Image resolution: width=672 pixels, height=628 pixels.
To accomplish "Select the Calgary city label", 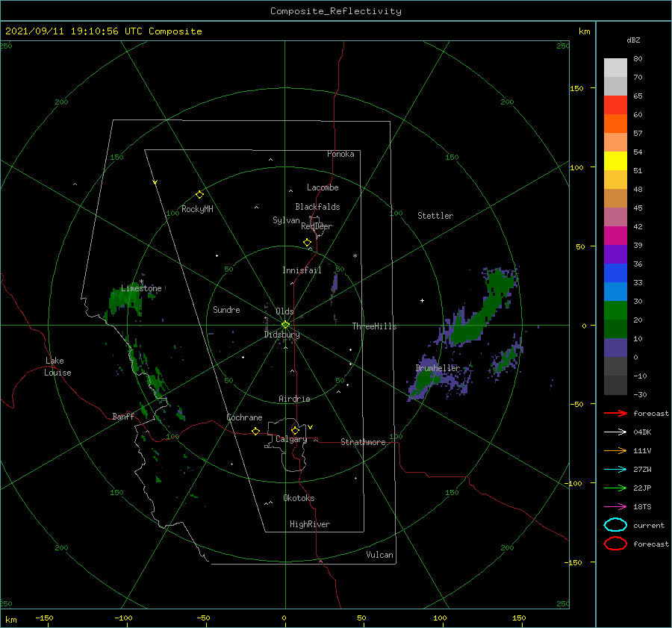I will pyautogui.click(x=291, y=439).
